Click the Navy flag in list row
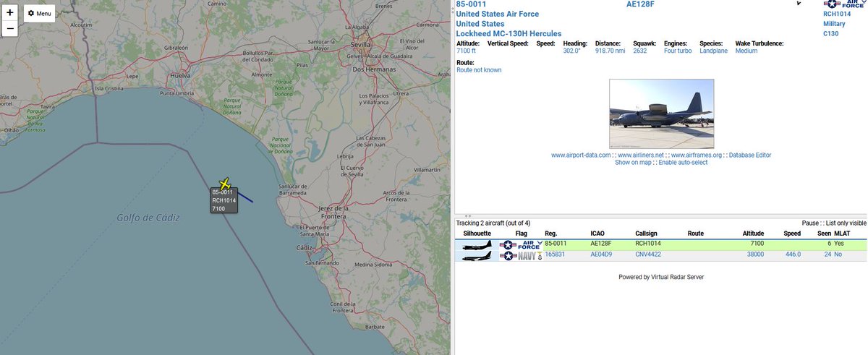Screen dimensions: 868x355 point(521,256)
